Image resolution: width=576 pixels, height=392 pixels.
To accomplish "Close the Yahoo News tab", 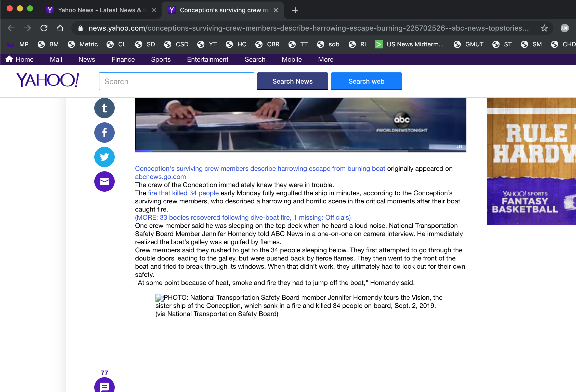I will (x=154, y=10).
